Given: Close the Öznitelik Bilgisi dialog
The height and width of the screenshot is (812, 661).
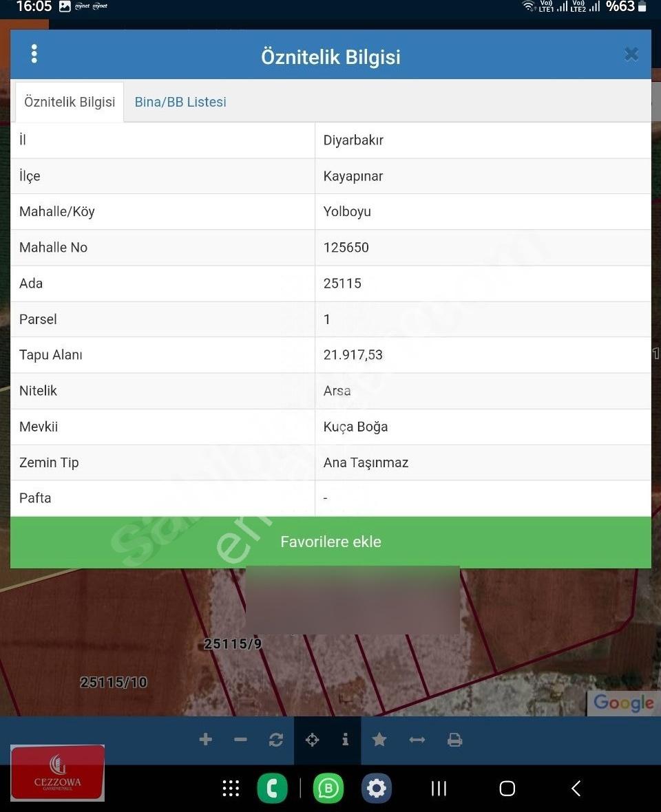Looking at the screenshot, I should click(x=631, y=54).
